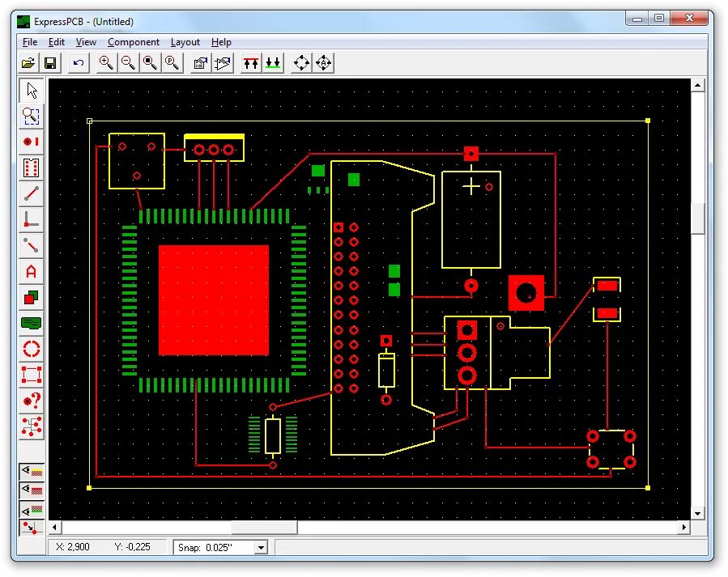Screen dimensions: 728x577
Task: Select the highlight net connections tool
Action: pyautogui.click(x=32, y=426)
